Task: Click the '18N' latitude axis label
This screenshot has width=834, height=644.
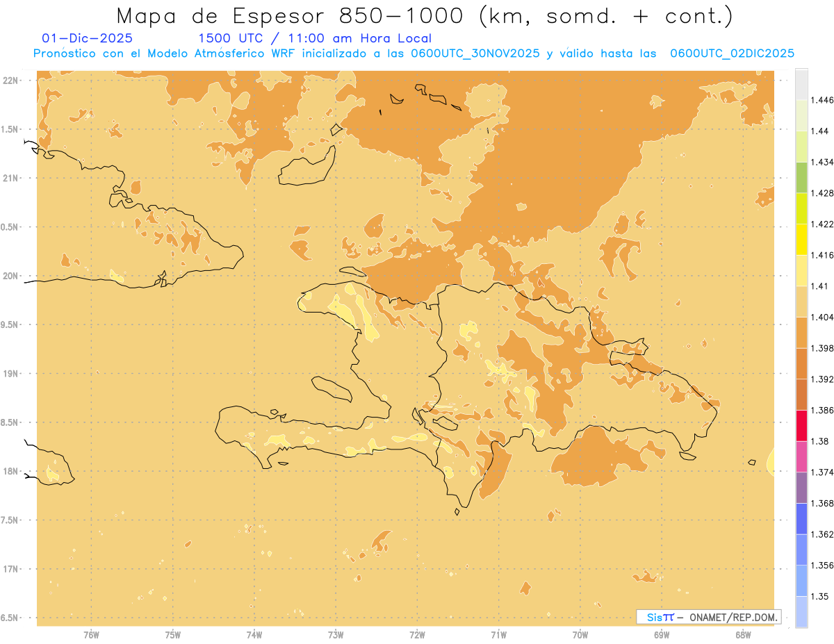Action: 10,472
